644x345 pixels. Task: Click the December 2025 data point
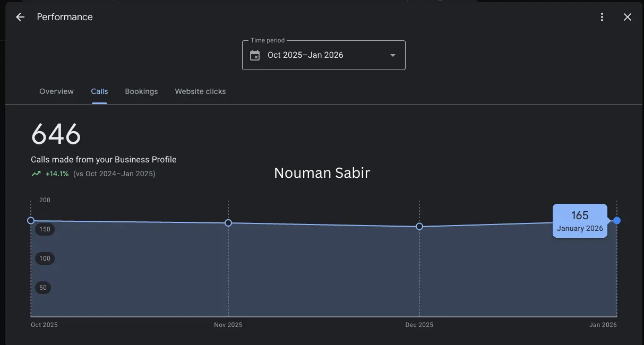click(419, 226)
